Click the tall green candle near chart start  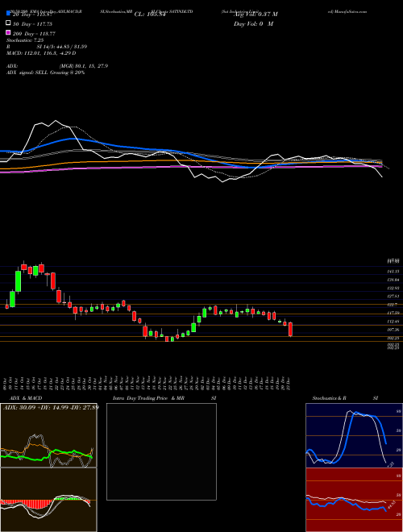tap(18, 281)
